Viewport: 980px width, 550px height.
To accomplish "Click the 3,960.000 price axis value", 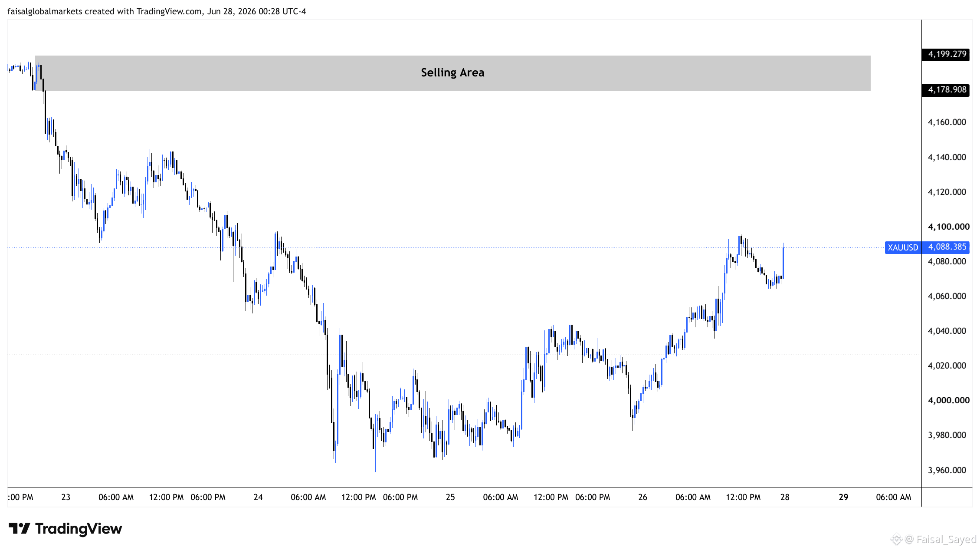I will click(947, 471).
